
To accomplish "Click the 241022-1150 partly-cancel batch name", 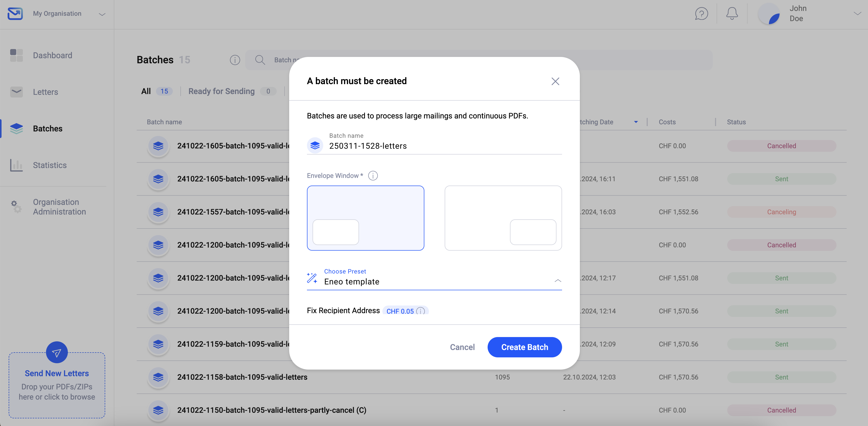I will point(272,410).
